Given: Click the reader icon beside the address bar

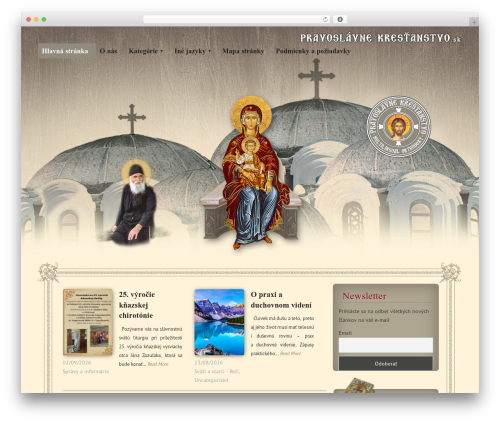Looking at the screenshot, I should [340, 20].
